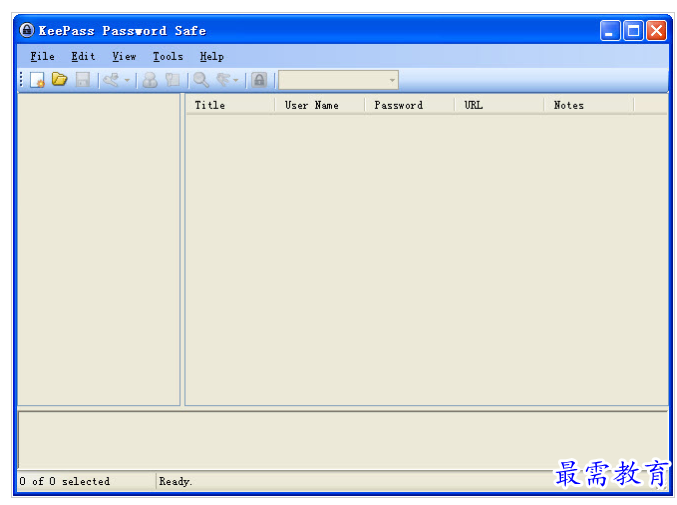Image resolution: width=677 pixels, height=505 pixels.
Task: Open the Edit menu
Action: pyautogui.click(x=83, y=57)
